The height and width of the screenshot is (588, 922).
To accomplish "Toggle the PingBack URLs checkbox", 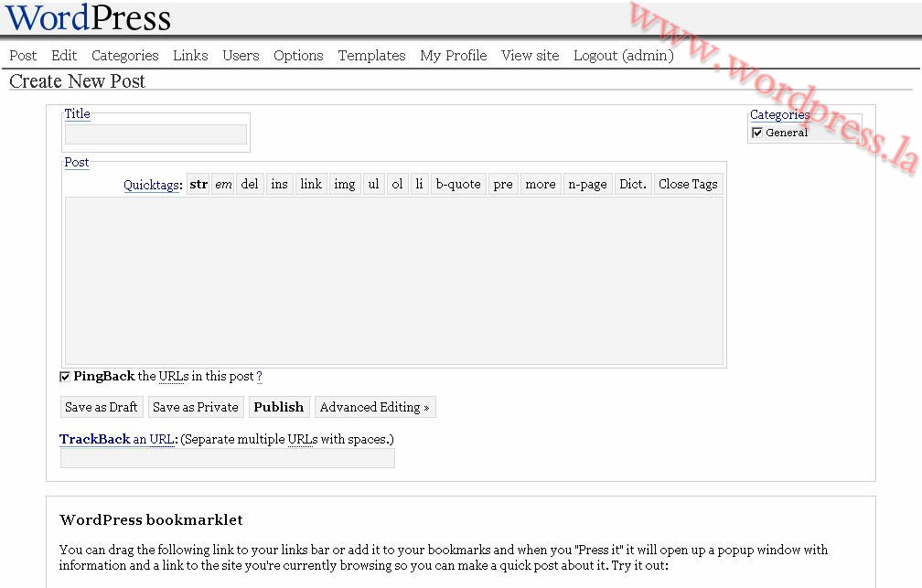I will (65, 377).
